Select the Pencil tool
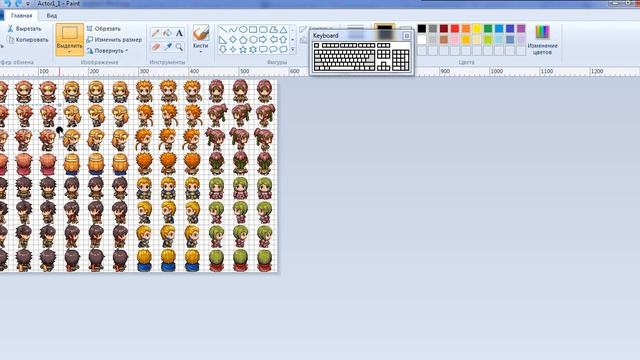Image resolution: width=640 pixels, height=360 pixels. [156, 33]
